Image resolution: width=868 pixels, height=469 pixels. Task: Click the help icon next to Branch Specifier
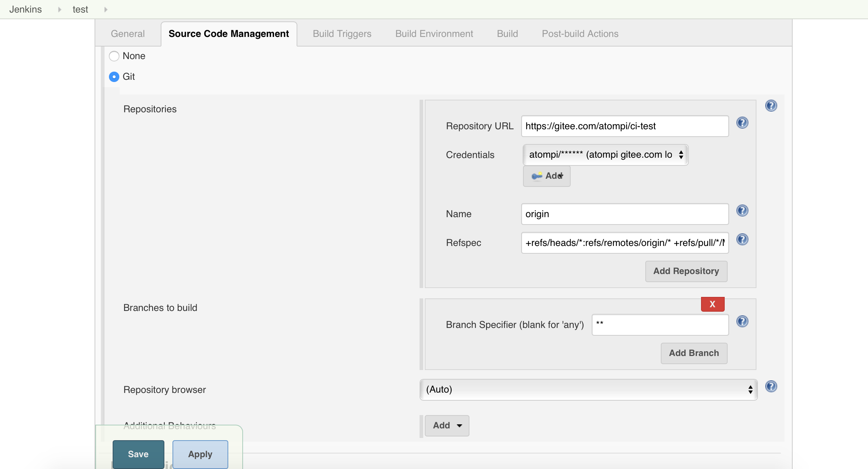(x=742, y=322)
